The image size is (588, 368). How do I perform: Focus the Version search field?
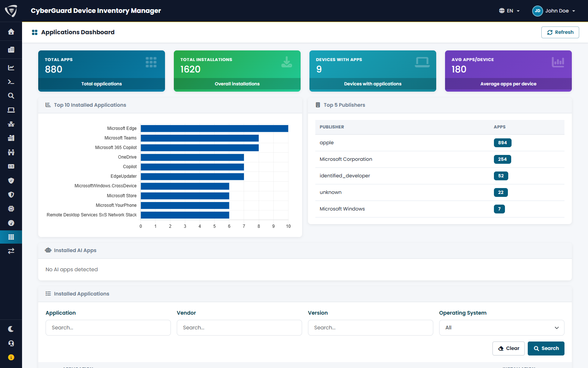pyautogui.click(x=370, y=328)
